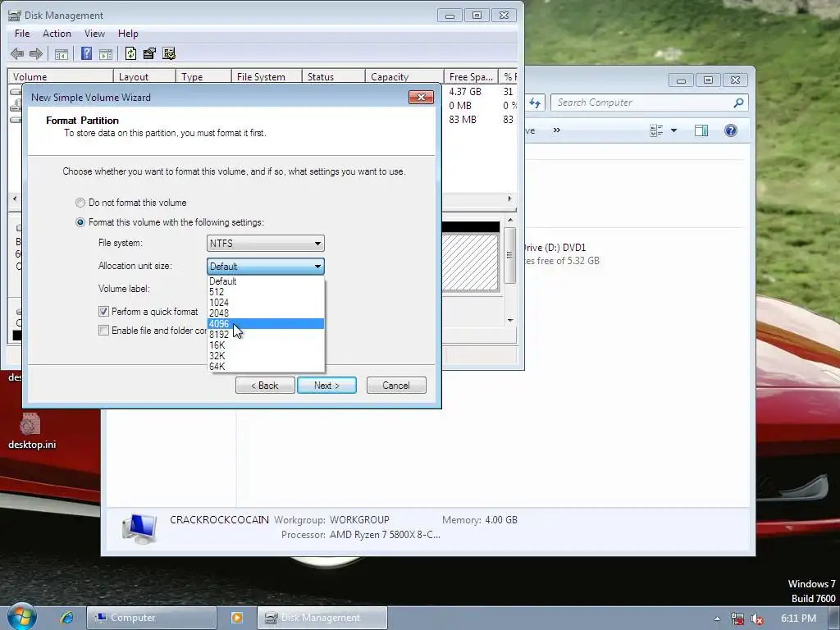Click the 6:11 PM clock in the taskbar
The image size is (840, 630).
pos(798,619)
